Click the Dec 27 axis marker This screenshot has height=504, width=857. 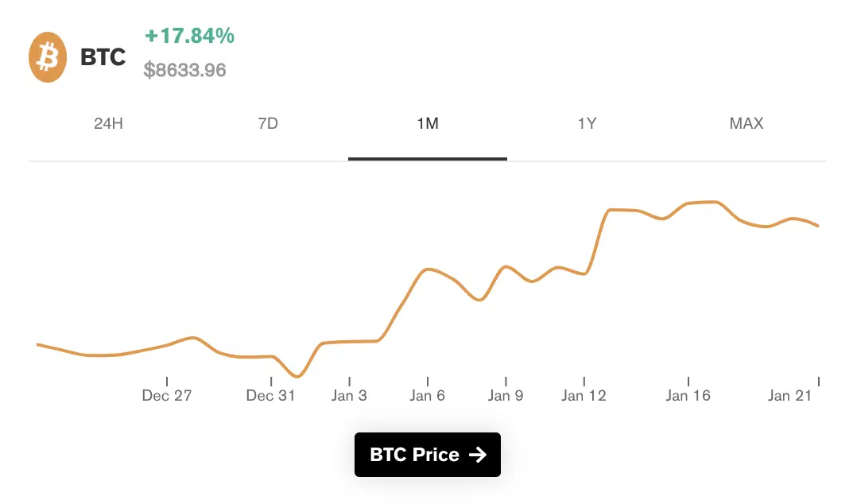click(167, 395)
